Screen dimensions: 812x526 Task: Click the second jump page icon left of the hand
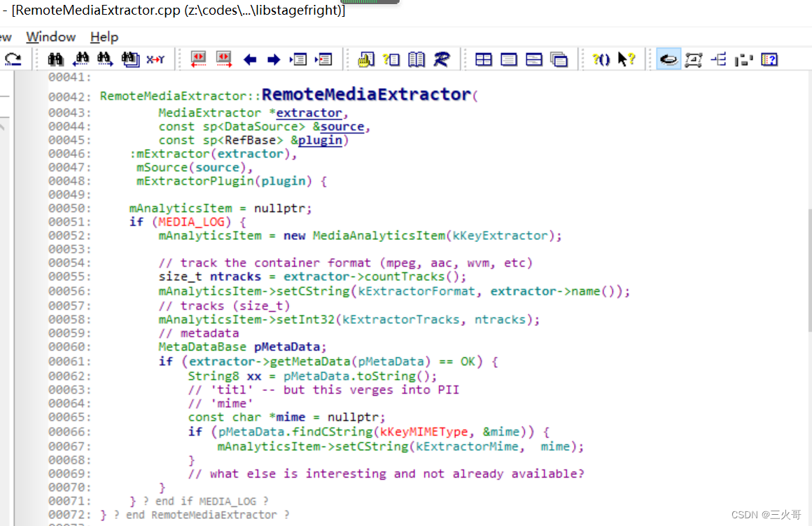(x=323, y=59)
